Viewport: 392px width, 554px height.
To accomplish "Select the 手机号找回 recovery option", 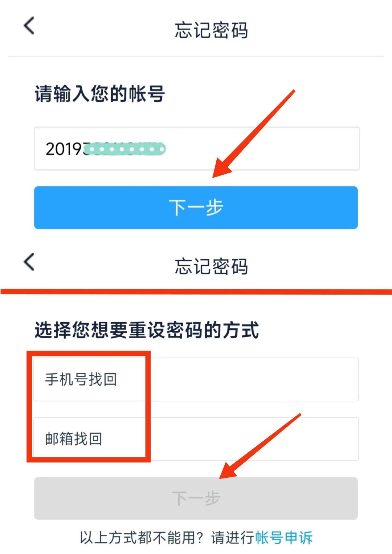I will pyautogui.click(x=196, y=379).
